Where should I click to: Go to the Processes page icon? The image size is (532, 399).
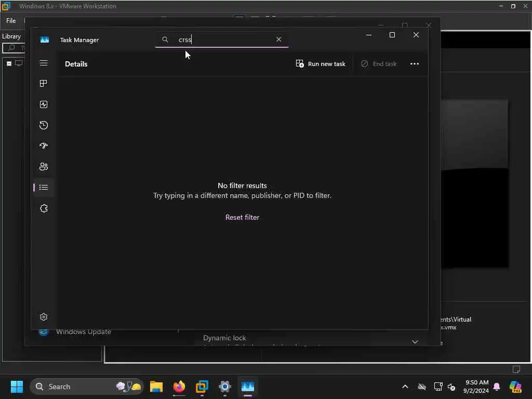pyautogui.click(x=44, y=84)
